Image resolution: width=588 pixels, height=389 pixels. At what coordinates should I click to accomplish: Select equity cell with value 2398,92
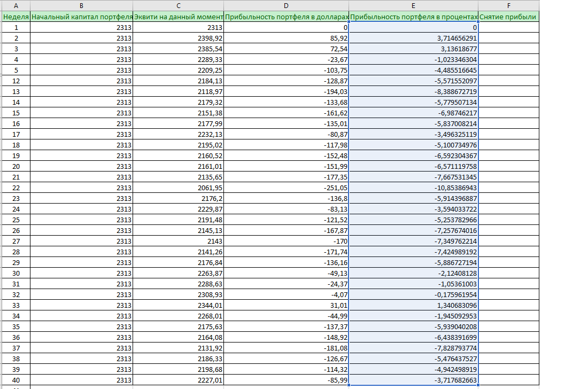click(x=178, y=38)
